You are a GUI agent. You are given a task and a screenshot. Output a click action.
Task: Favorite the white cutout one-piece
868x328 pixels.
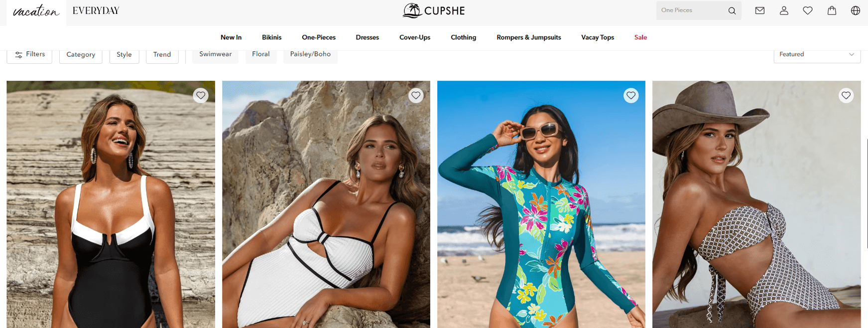(x=416, y=95)
